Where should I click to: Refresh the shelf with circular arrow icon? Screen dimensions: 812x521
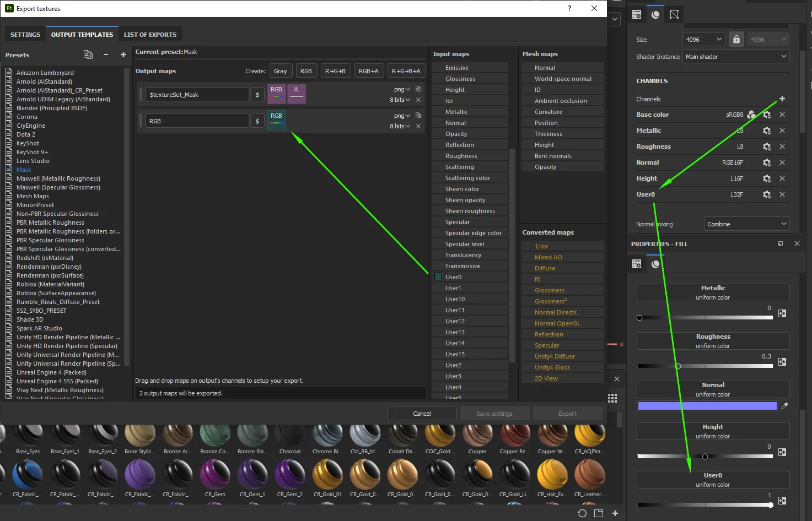[x=582, y=513]
